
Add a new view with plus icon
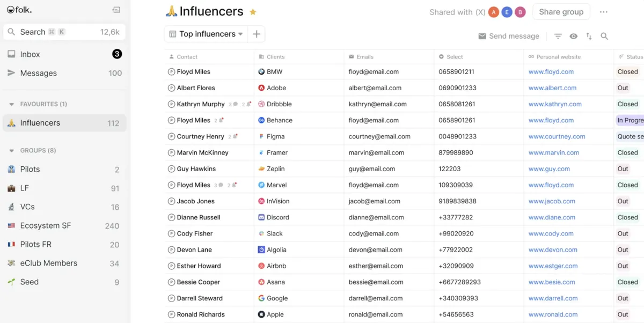(257, 34)
